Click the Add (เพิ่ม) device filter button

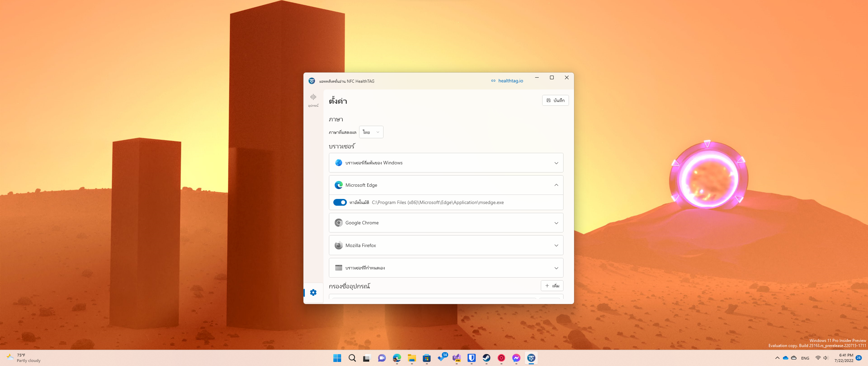pos(552,286)
